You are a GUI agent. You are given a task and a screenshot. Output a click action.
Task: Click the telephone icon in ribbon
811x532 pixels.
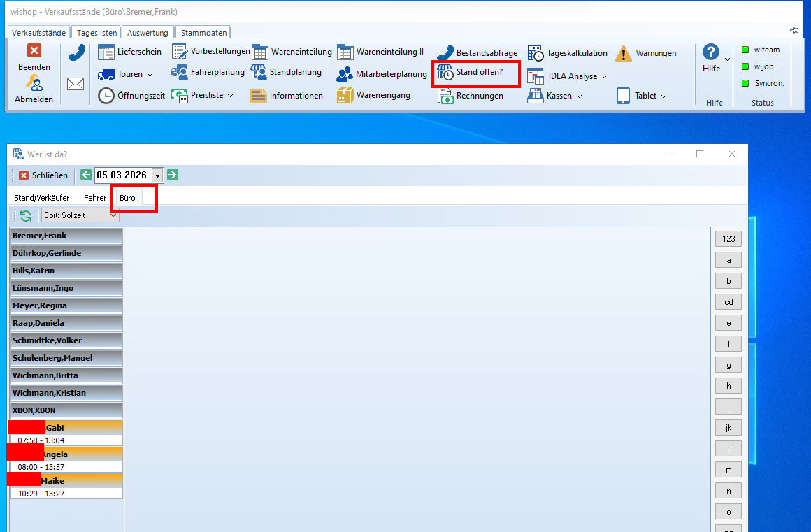click(x=76, y=53)
